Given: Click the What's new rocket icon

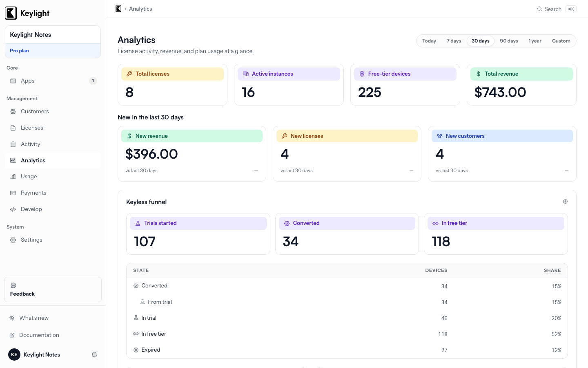Looking at the screenshot, I should point(12,318).
